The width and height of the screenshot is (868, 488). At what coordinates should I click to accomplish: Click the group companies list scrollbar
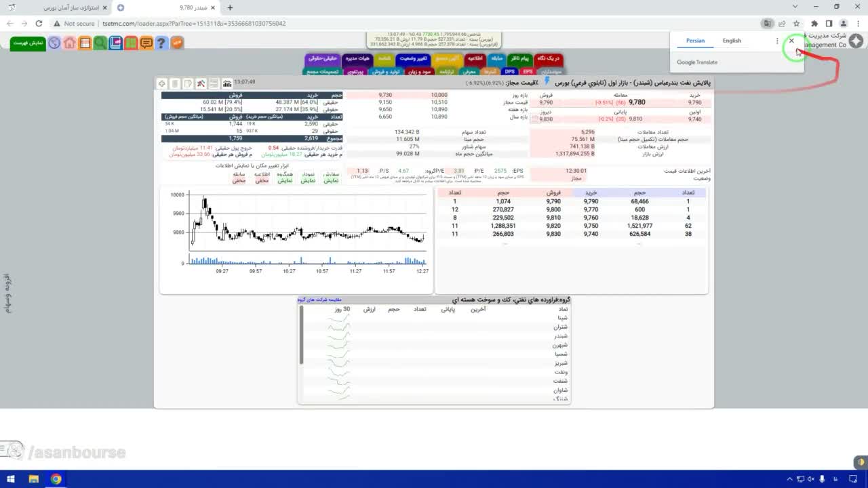tap(301, 334)
